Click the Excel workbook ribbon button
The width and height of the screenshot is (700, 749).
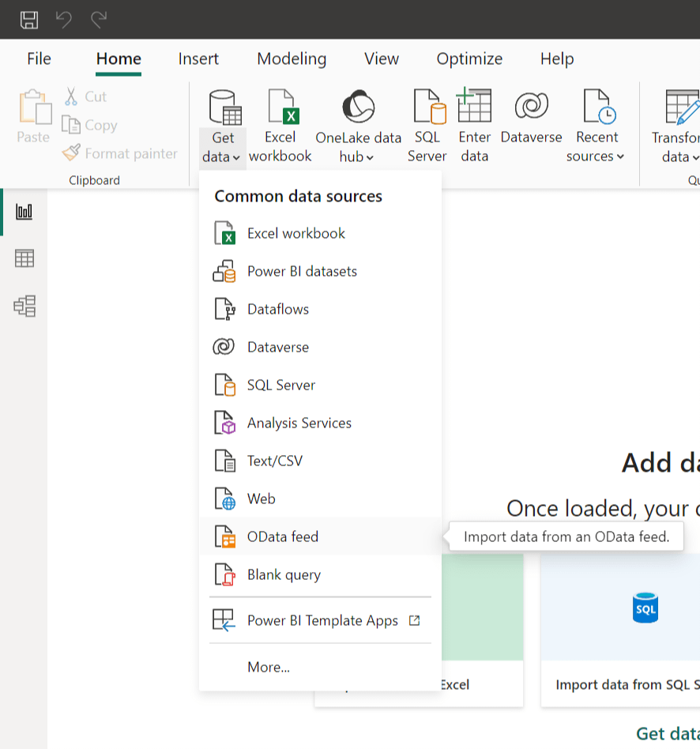click(280, 126)
